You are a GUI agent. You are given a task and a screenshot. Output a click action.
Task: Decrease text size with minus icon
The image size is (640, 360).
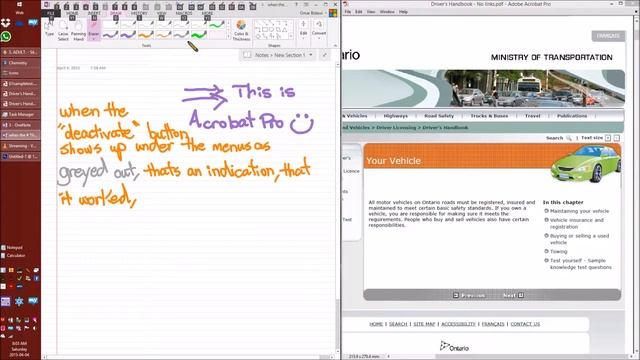click(617, 138)
